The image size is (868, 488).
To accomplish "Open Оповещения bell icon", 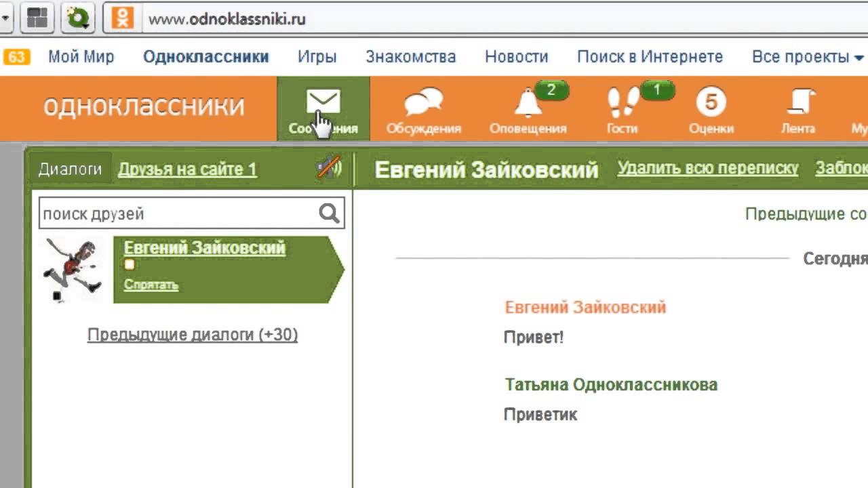I will pos(528,103).
